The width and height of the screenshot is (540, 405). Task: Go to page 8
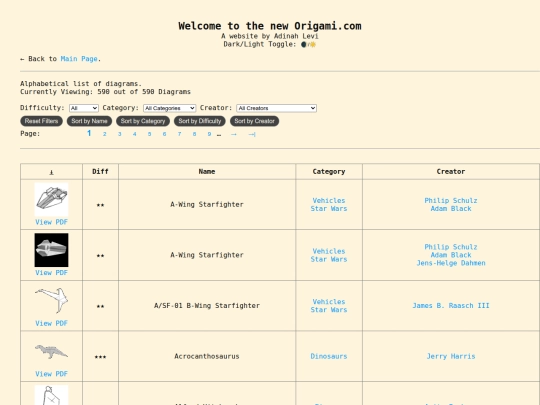point(194,134)
